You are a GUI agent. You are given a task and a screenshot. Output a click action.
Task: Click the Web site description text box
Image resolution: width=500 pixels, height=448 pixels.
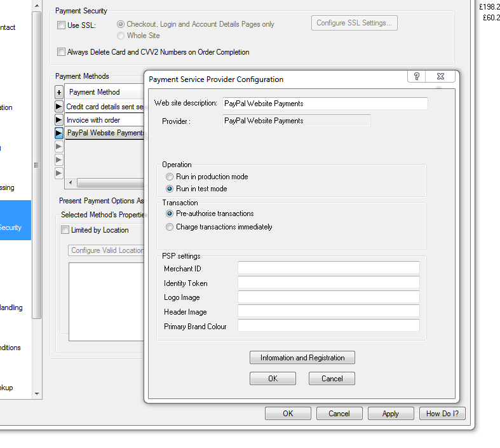coord(325,104)
